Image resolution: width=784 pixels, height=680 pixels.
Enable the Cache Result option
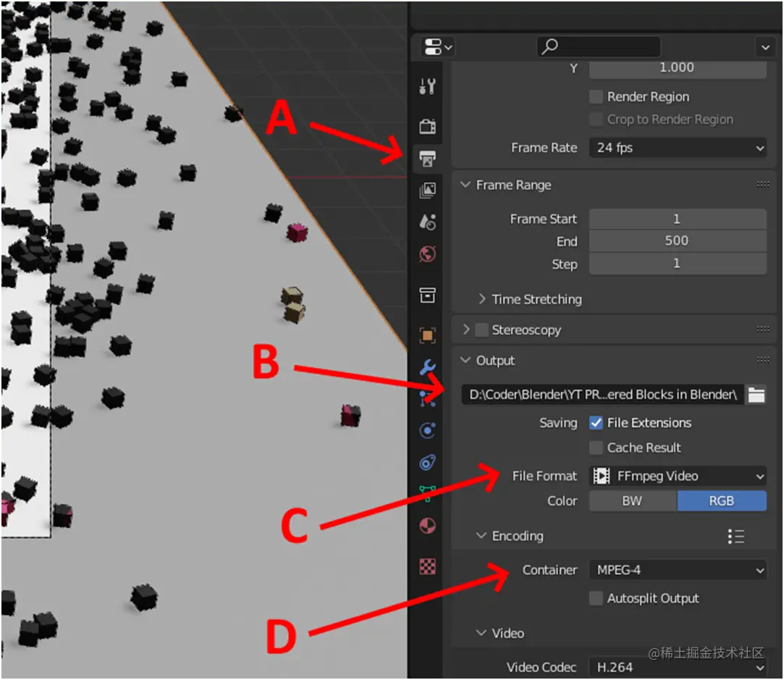click(x=596, y=448)
